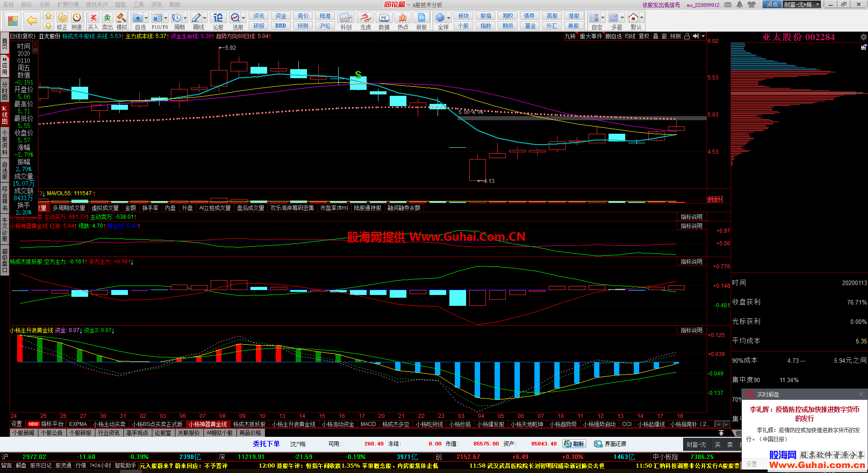Toggle 均线 moving average display
868x473 pixels.
coord(630,36)
